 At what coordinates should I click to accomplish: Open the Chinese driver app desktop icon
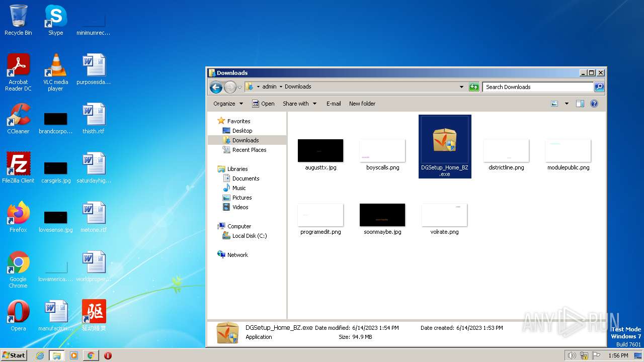click(94, 316)
